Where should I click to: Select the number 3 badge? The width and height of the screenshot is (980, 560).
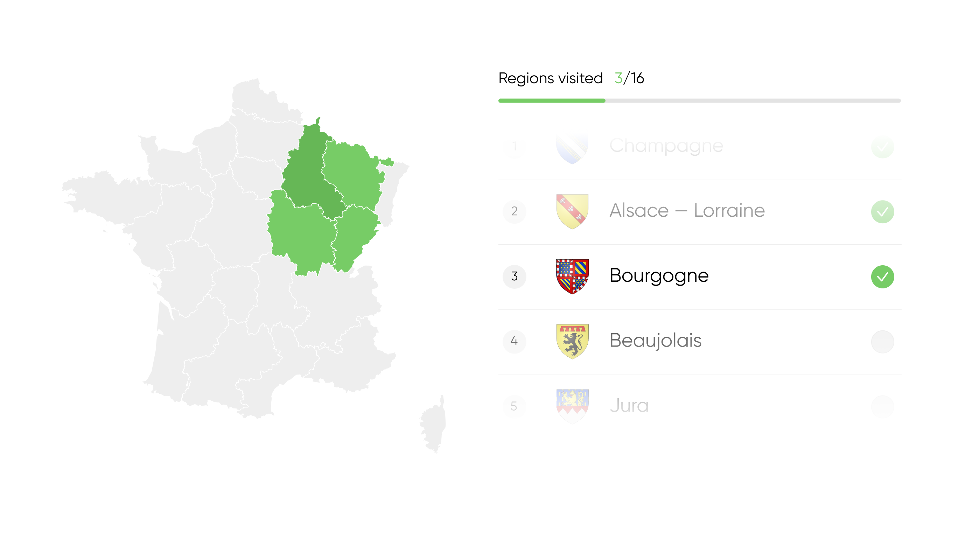pos(514,276)
